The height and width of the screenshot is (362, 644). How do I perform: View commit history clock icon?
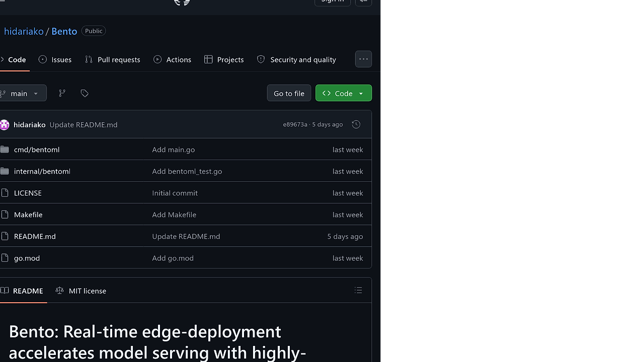[x=356, y=124]
